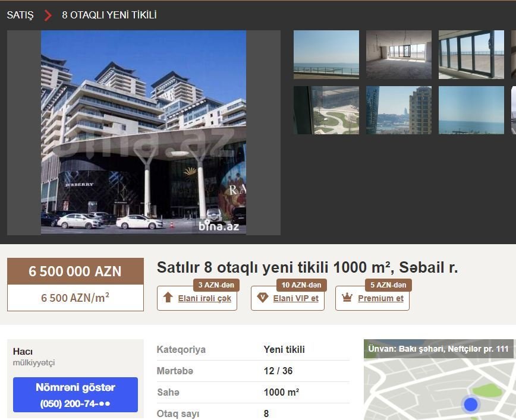
Task: View the sea balcony railing thumbnail
Action: [x=326, y=55]
